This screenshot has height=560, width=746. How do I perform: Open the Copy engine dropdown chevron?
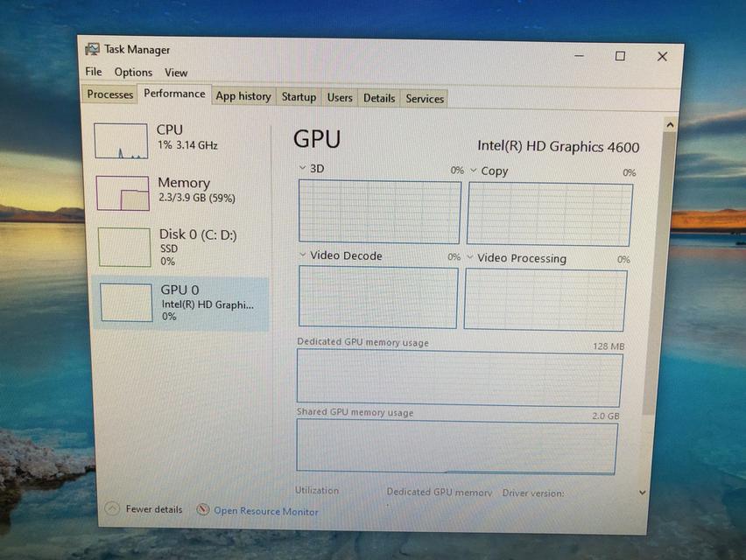pyautogui.click(x=474, y=170)
